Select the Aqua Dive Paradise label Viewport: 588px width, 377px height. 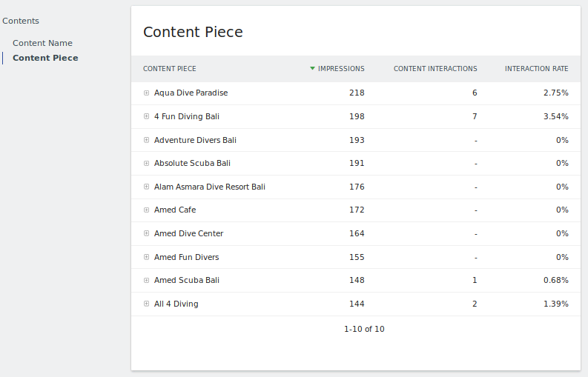[191, 93]
